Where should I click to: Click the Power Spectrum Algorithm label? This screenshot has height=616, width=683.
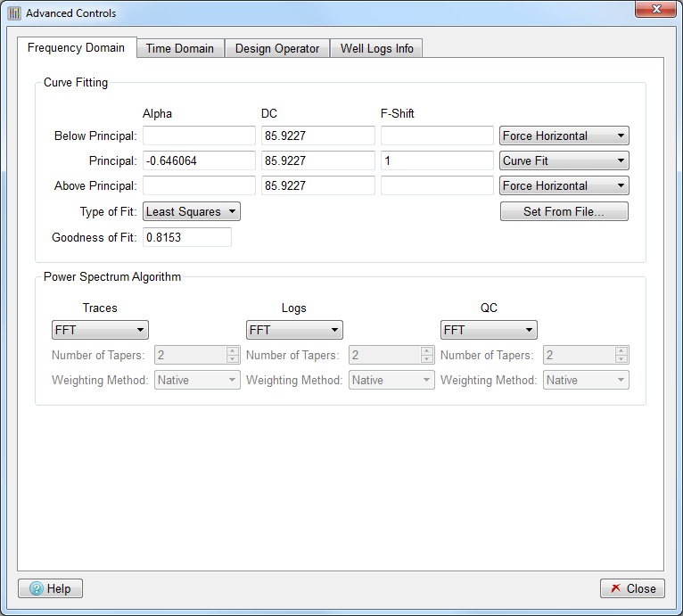(x=112, y=277)
